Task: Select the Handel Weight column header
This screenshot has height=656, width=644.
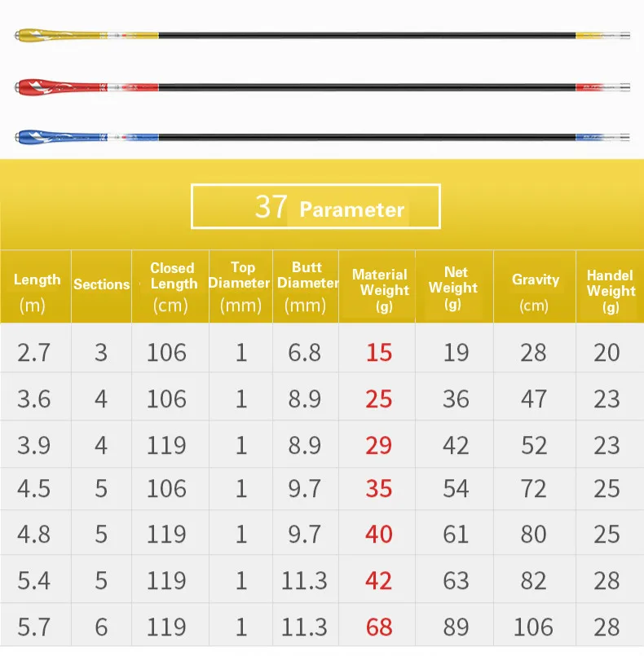Action: [611, 291]
